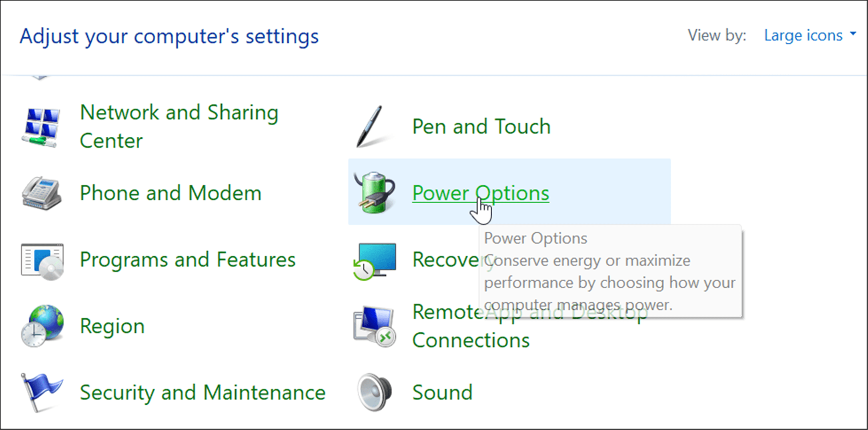The height and width of the screenshot is (430, 868).
Task: Click the Sound speaker icon
Action: (x=373, y=392)
